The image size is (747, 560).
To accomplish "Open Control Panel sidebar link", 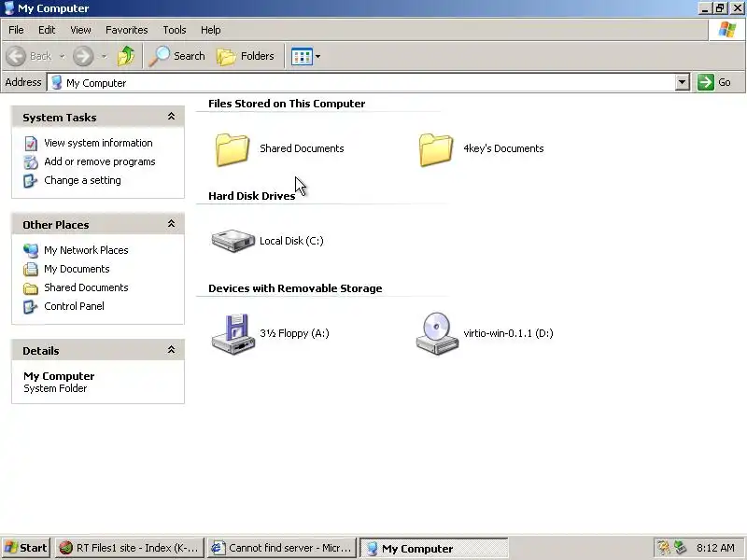I will click(74, 306).
